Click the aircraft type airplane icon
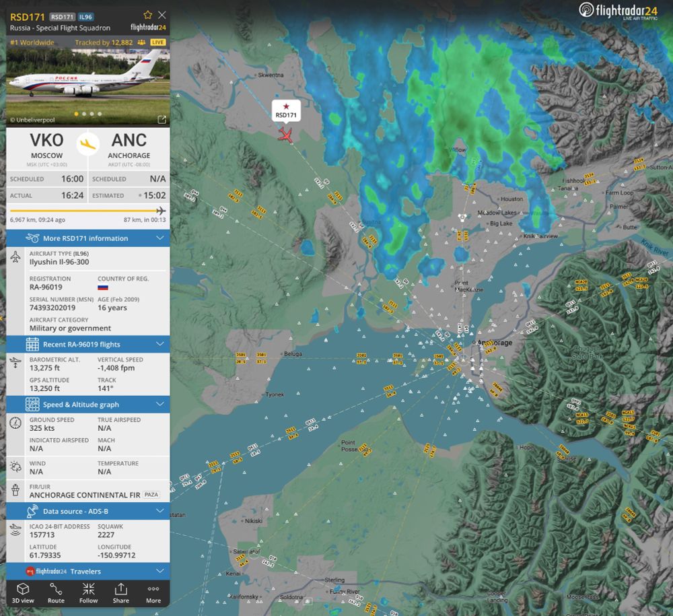 pos(15,257)
